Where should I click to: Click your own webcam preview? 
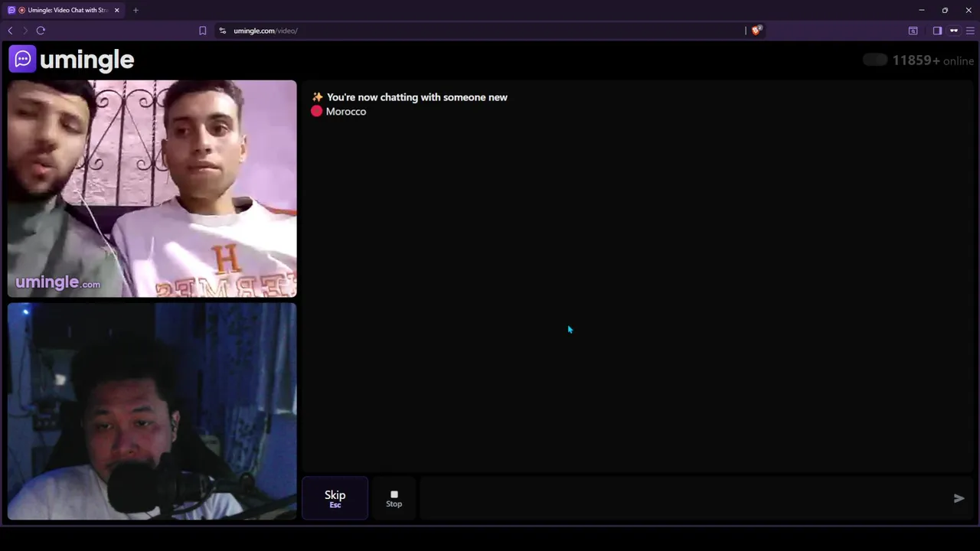pos(152,411)
